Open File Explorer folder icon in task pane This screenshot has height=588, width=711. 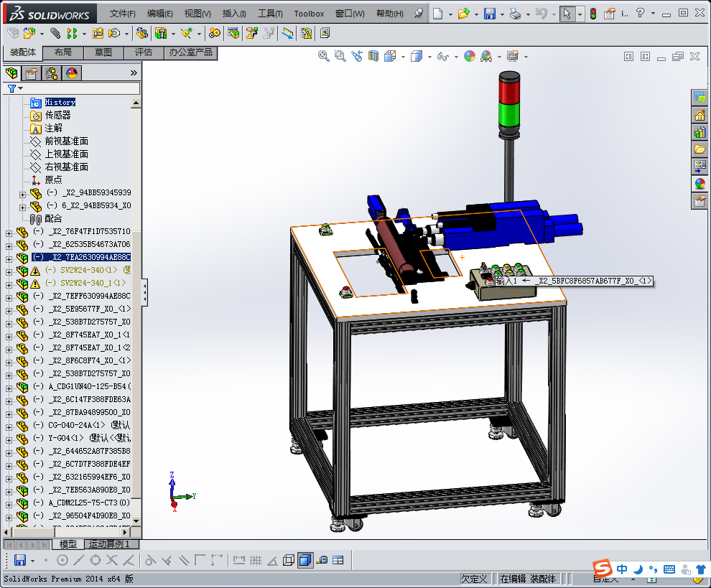[700, 149]
